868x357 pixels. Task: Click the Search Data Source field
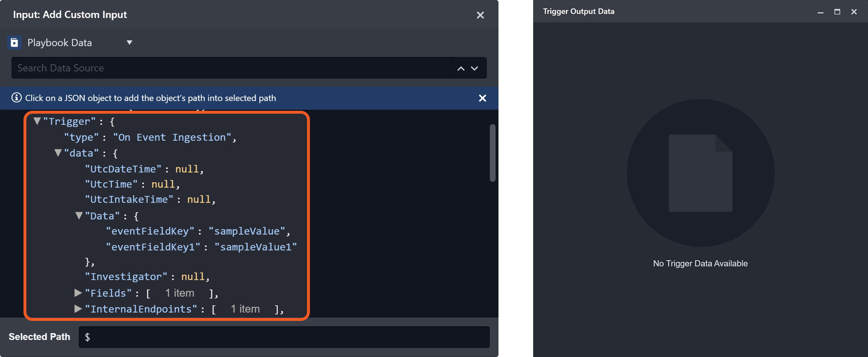pos(231,68)
